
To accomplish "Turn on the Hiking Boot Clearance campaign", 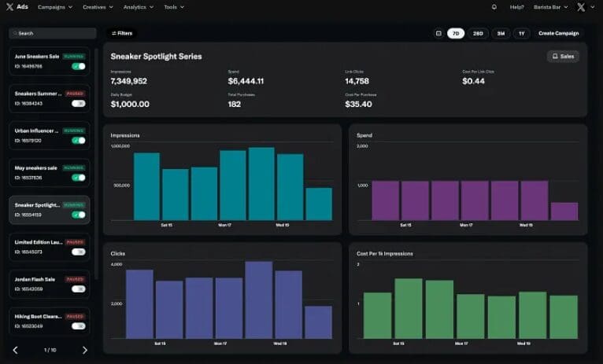I will tap(78, 325).
